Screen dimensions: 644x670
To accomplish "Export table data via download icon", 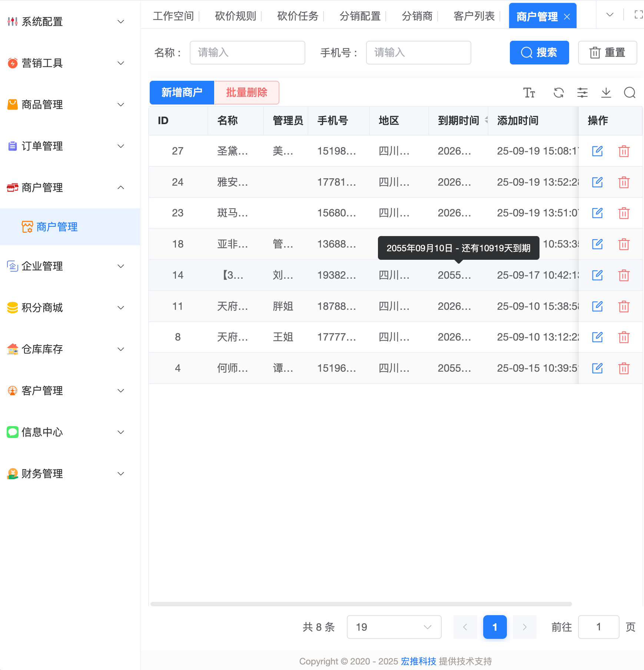I will [606, 93].
